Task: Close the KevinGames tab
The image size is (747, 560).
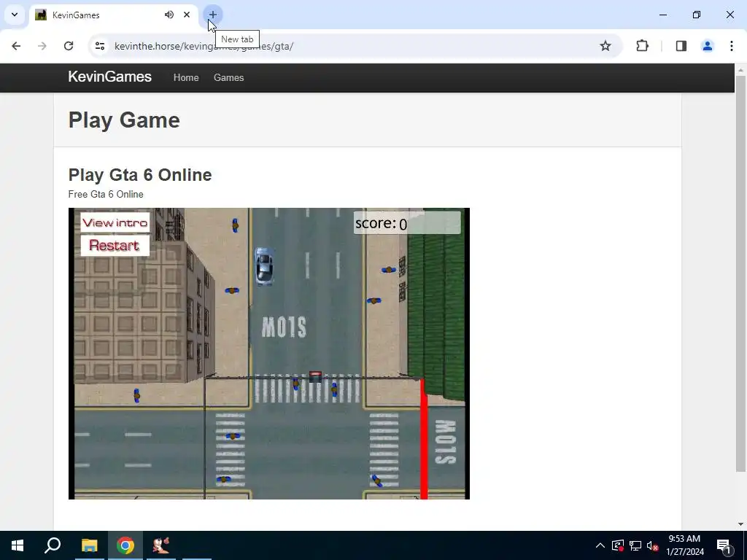Action: pos(187,15)
